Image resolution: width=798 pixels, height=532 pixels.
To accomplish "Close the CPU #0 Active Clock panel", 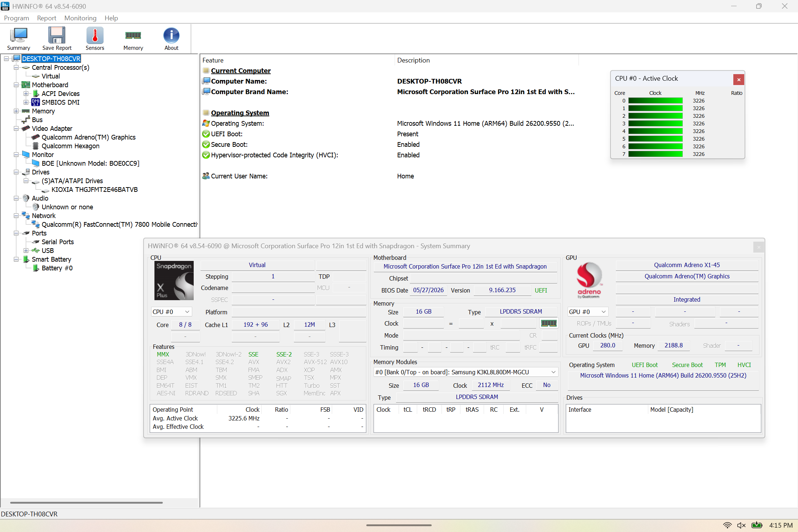I will [738, 80].
